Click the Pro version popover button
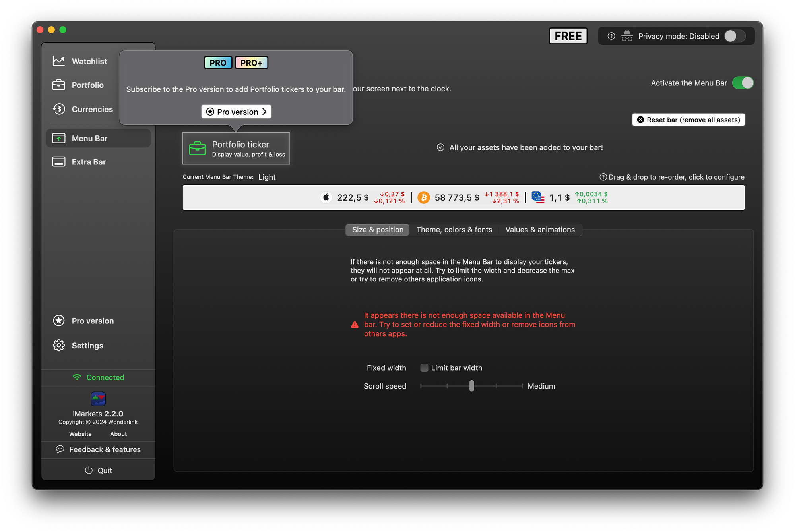Viewport: 795px width, 532px height. [237, 112]
